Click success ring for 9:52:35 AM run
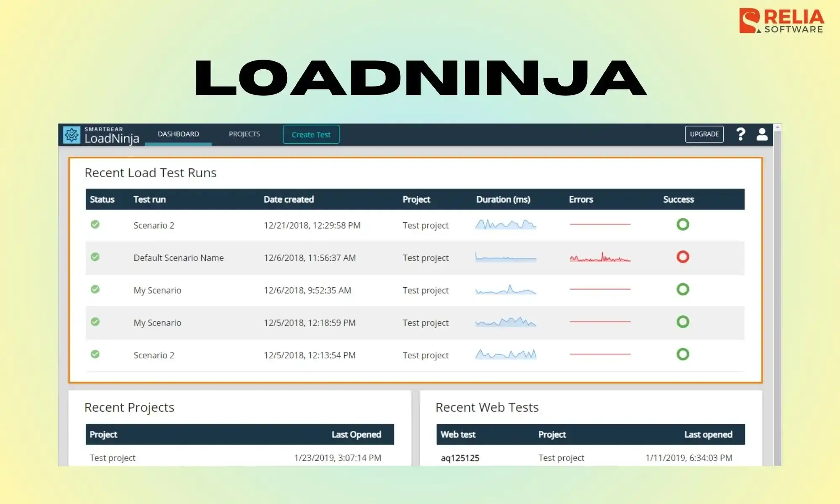The width and height of the screenshot is (840, 504). [x=683, y=289]
